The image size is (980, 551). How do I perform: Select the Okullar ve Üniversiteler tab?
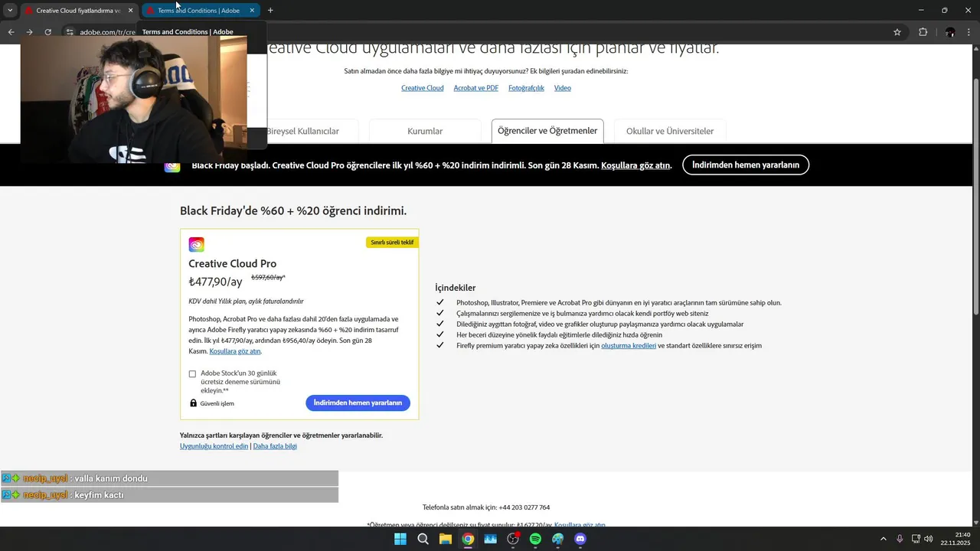coord(670,131)
